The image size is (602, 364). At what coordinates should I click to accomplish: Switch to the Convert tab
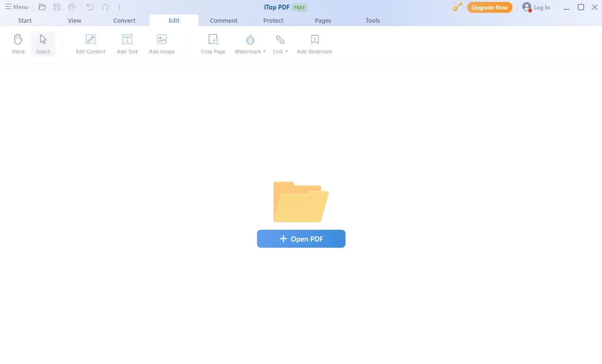[x=124, y=21]
